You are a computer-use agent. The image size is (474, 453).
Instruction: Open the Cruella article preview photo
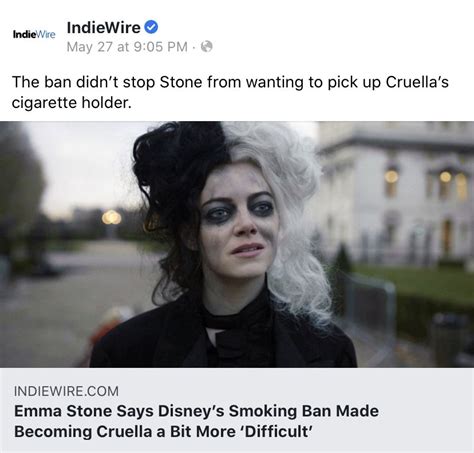(237, 244)
